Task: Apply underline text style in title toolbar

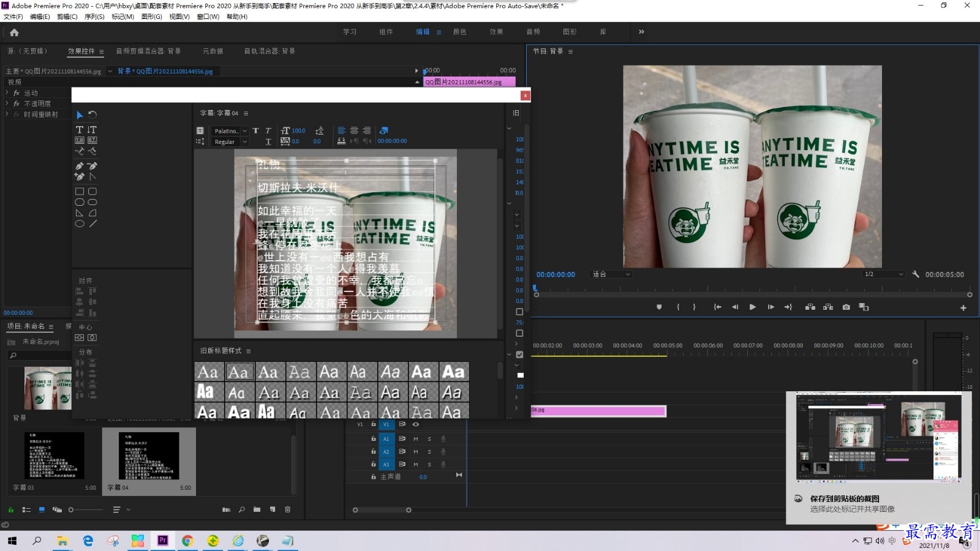Action: coord(268,141)
